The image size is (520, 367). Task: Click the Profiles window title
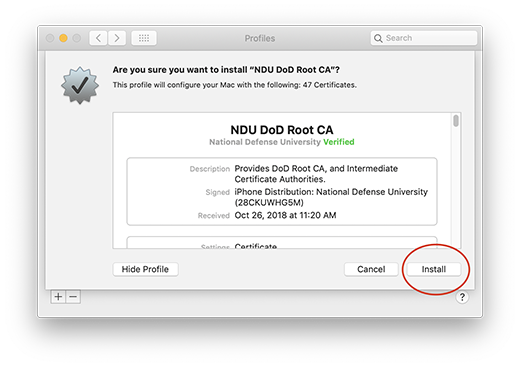[260, 38]
